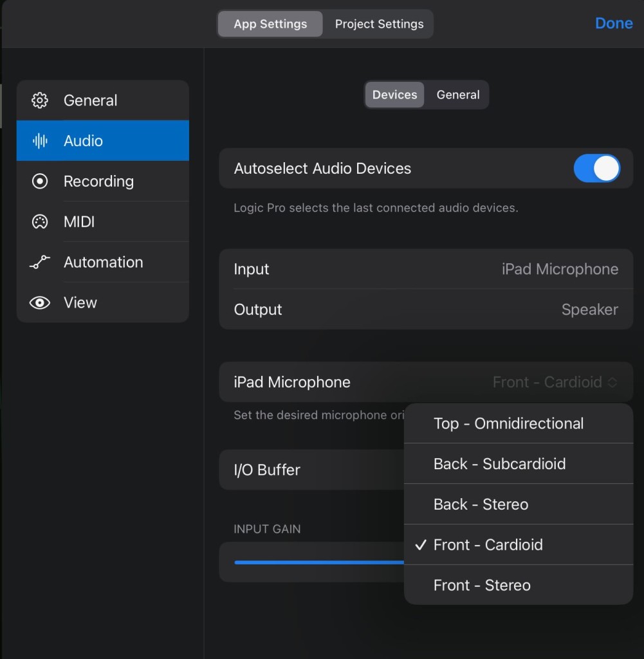Choose Back - Subcardioid microphone option
The height and width of the screenshot is (659, 644).
[x=499, y=464]
